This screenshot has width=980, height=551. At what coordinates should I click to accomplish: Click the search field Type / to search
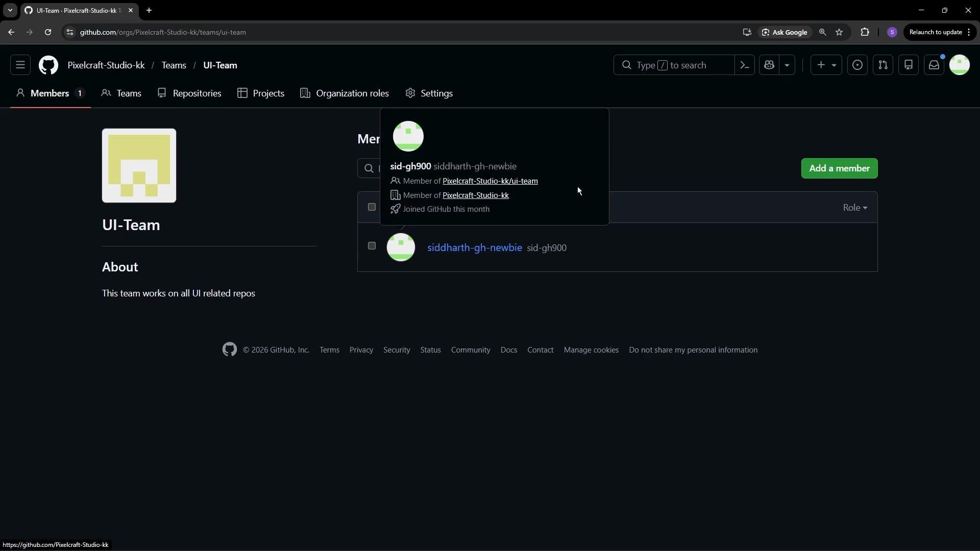tap(674, 65)
